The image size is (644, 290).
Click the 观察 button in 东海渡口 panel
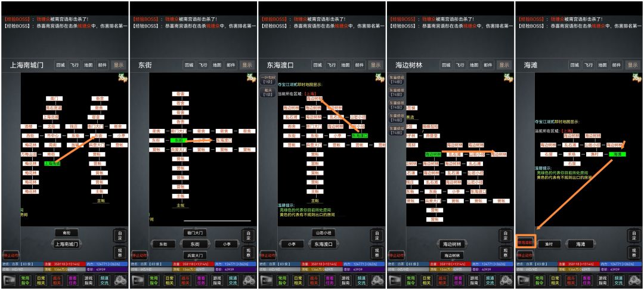[376, 252]
